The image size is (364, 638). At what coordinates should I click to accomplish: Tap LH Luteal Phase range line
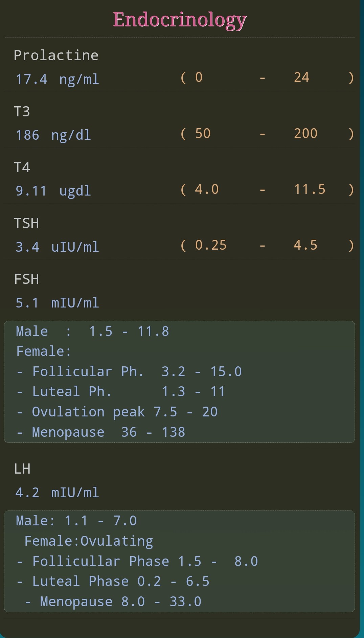pos(113,581)
